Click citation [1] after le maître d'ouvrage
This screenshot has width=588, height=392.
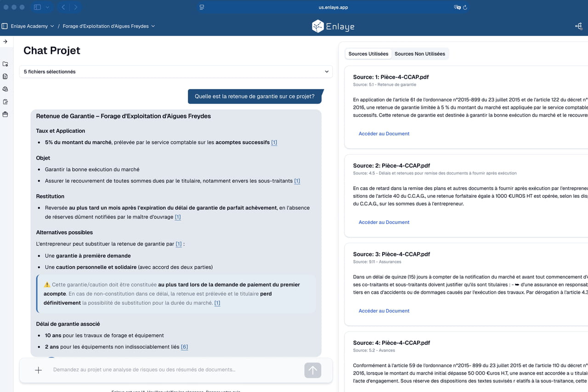(178, 217)
